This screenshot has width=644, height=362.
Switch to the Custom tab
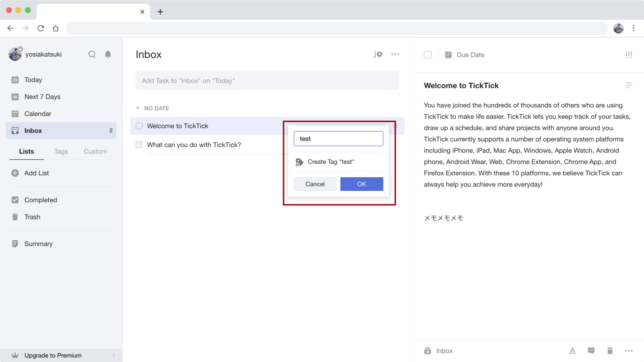(x=95, y=151)
